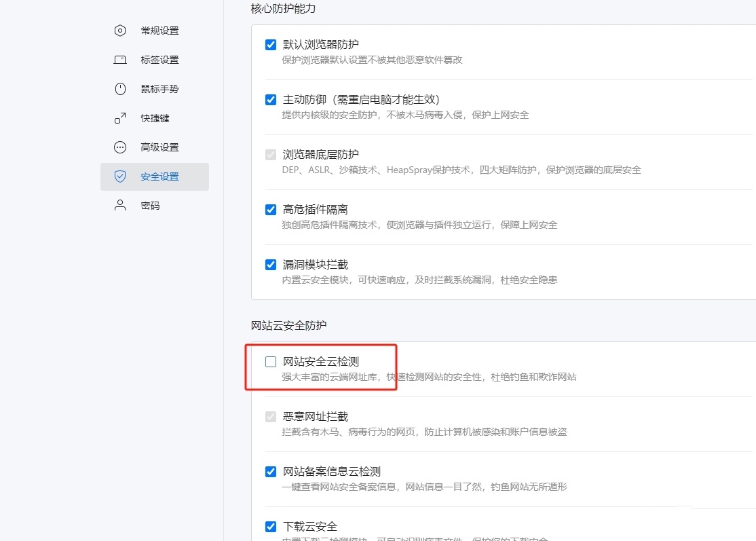Open 标签设置 in the sidebar

pos(154,60)
